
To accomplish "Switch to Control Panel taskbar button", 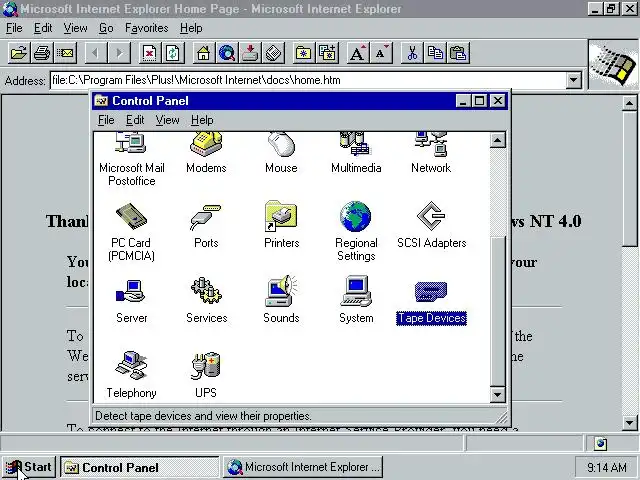I will (x=140, y=467).
